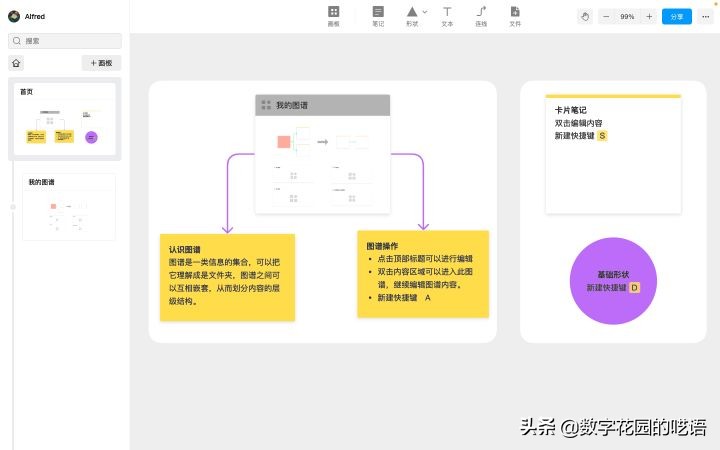
Task: Click the 点击顶部标题可以进行编辑 bullet
Action: coord(425,259)
